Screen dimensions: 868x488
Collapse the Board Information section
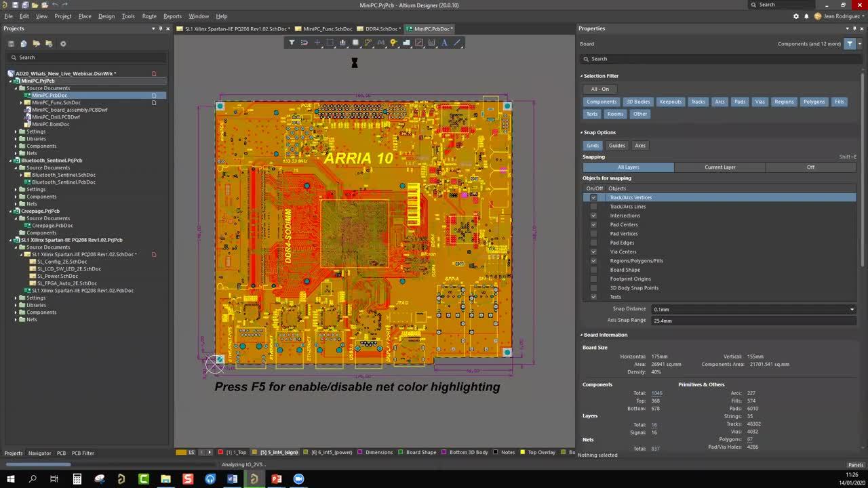point(582,334)
